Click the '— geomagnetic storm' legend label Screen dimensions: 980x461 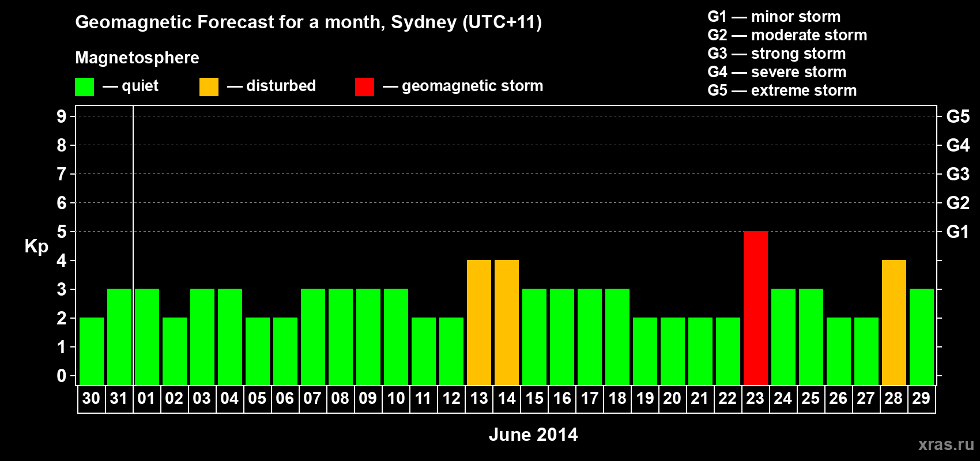click(x=463, y=86)
